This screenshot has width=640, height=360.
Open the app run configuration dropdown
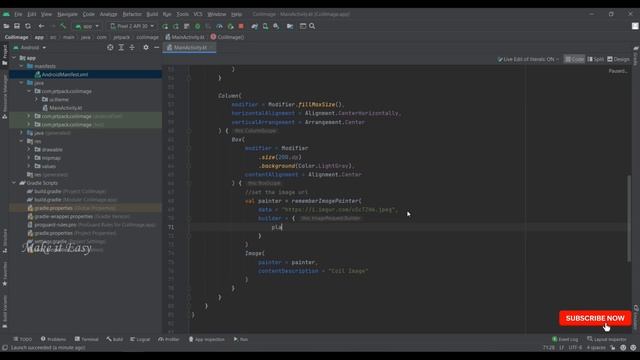(87, 26)
